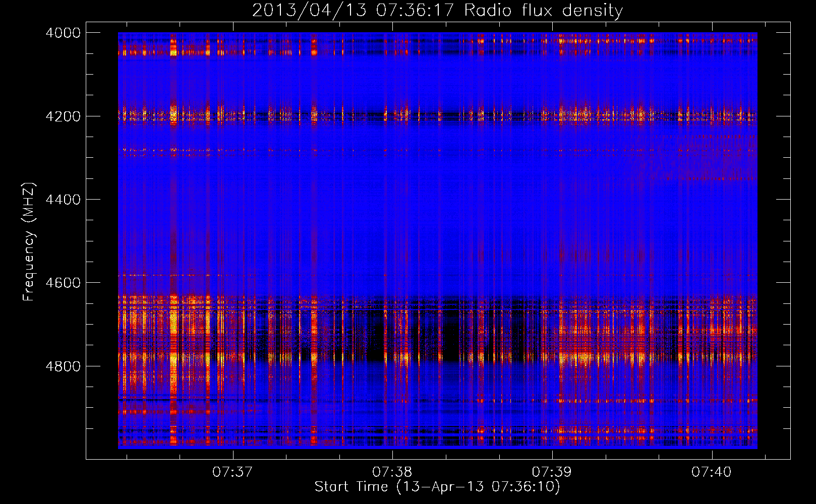816x504 pixels.
Task: Click the 07:37 time axis label
Action: coord(232,472)
